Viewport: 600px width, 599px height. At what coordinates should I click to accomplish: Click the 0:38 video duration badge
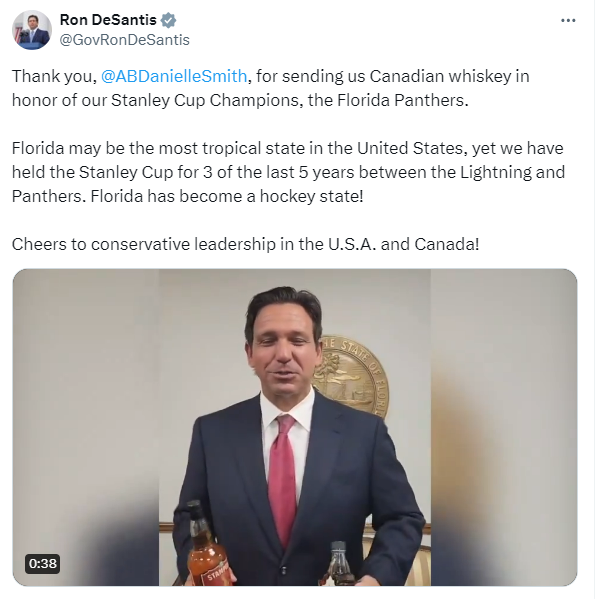click(42, 563)
